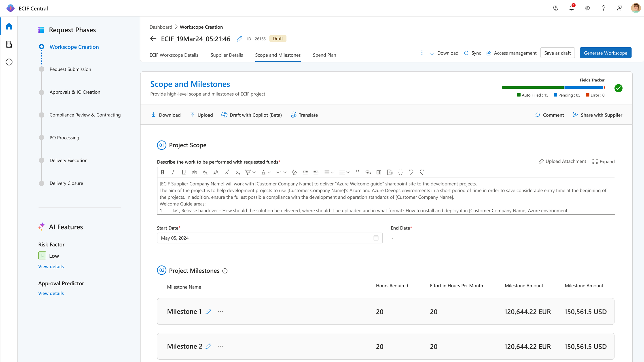Open the Start Date calendar picker

376,238
